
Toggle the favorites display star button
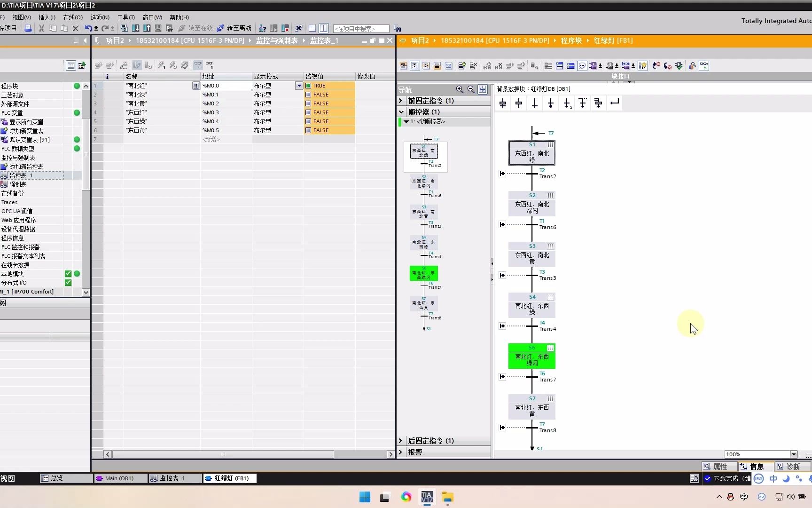tap(643, 66)
